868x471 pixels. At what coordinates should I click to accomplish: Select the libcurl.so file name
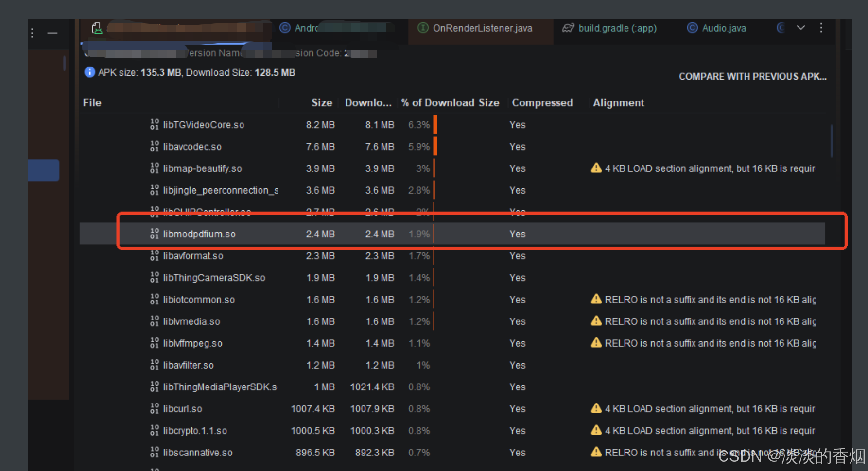click(x=183, y=409)
